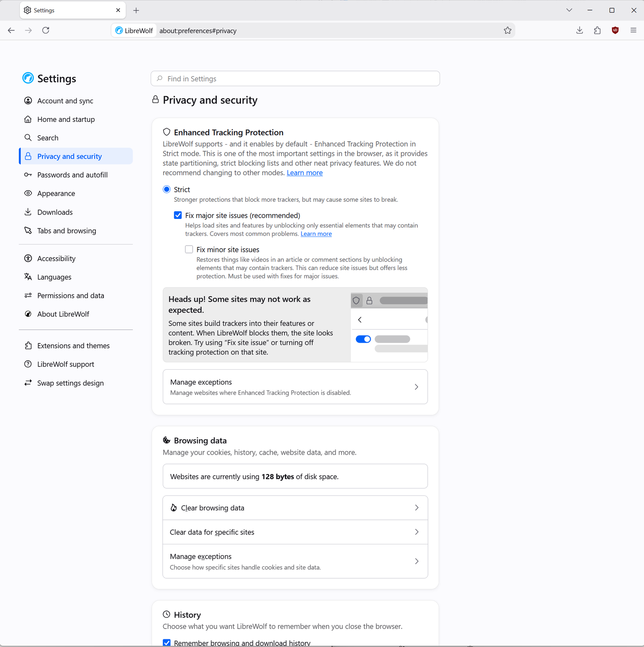This screenshot has width=644, height=647.
Task: Click the text '128 bytes' disk usage
Action: pyautogui.click(x=278, y=477)
